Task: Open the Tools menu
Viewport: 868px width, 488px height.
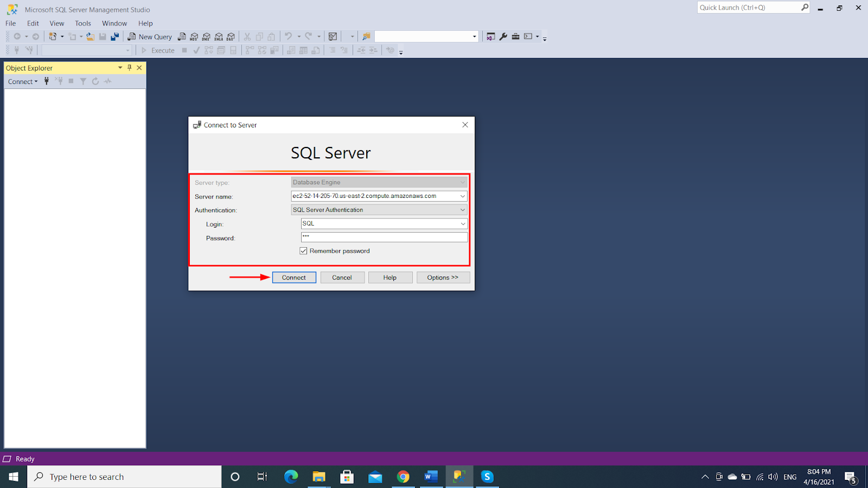Action: pos(83,23)
